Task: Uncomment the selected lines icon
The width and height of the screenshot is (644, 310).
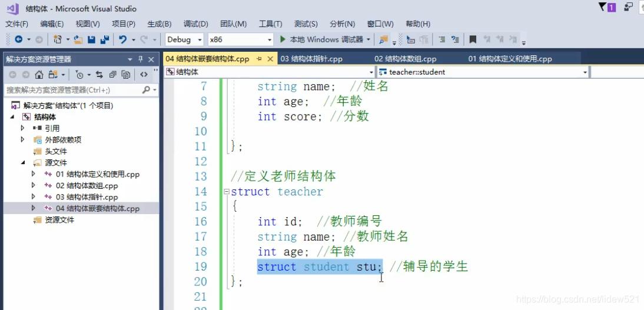Action: [454, 39]
